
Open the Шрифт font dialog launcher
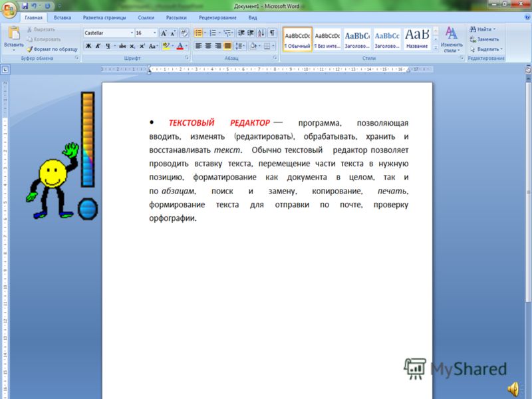pos(187,58)
